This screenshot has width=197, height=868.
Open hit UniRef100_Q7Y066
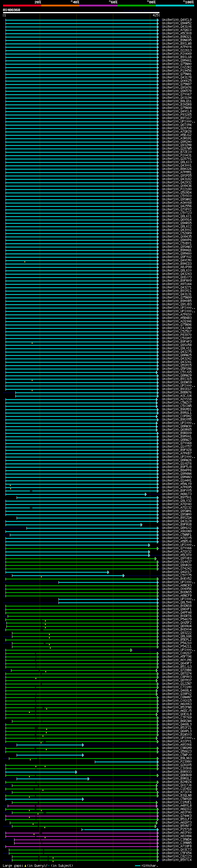[x=176, y=548]
